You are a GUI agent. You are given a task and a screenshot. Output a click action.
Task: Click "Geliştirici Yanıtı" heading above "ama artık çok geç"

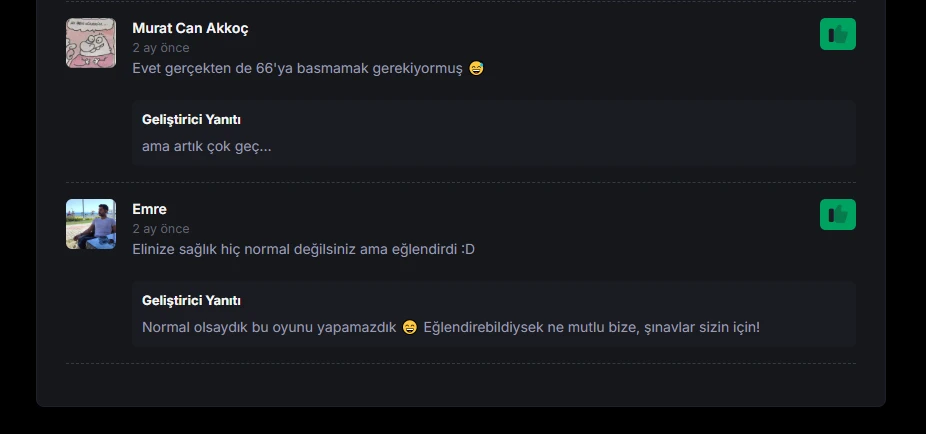tap(191, 120)
